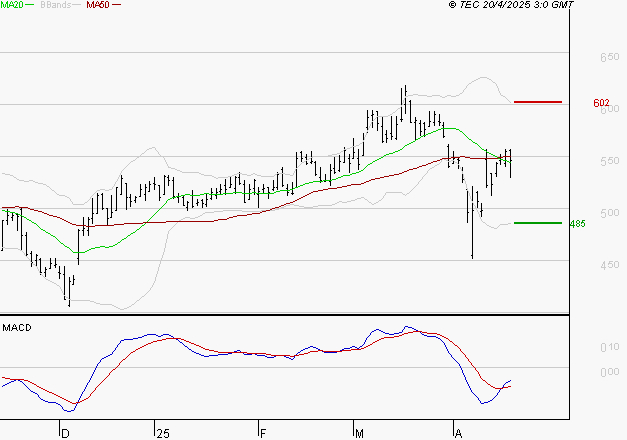Select the 25 year marker on time axis
The image size is (627, 440).
pos(162,433)
